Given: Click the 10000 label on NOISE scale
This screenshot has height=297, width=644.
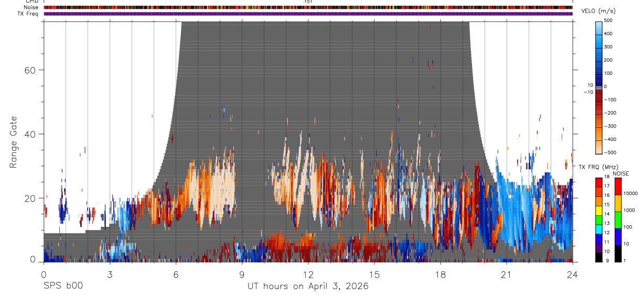Looking at the screenshot, I should click(x=631, y=194).
